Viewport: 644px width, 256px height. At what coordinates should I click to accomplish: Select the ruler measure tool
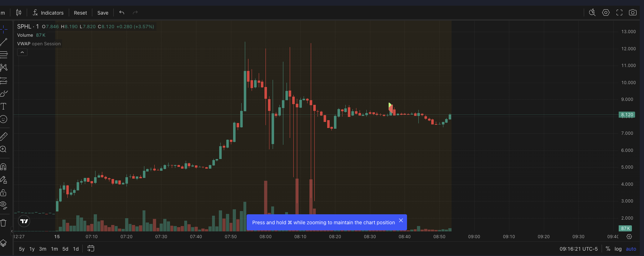tap(4, 136)
